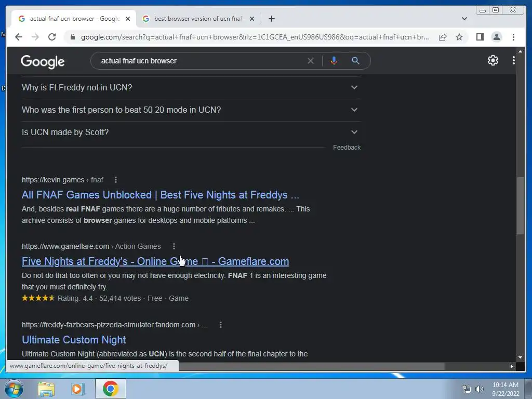
Task: Start voice search with the microphone
Action: pyautogui.click(x=334, y=61)
